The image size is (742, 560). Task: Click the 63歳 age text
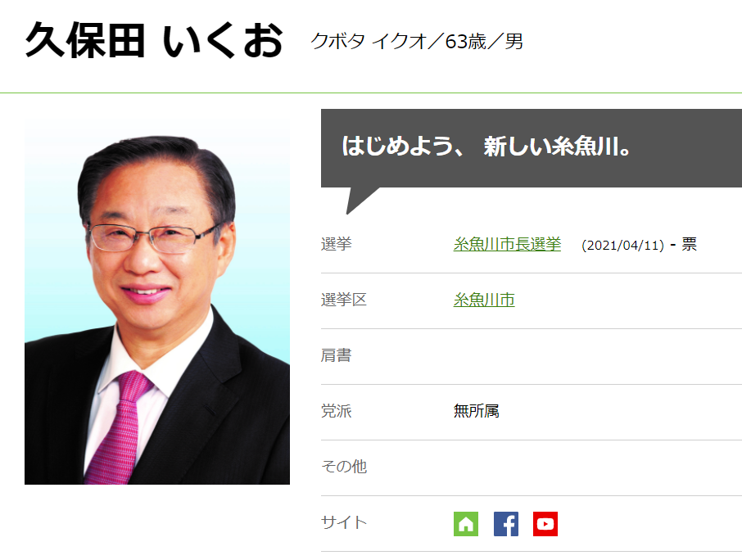point(466,42)
